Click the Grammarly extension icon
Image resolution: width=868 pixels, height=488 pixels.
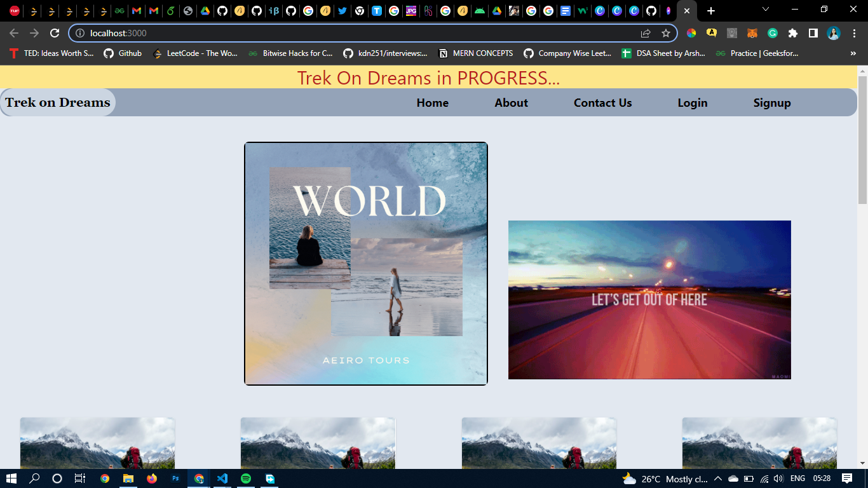tap(773, 33)
